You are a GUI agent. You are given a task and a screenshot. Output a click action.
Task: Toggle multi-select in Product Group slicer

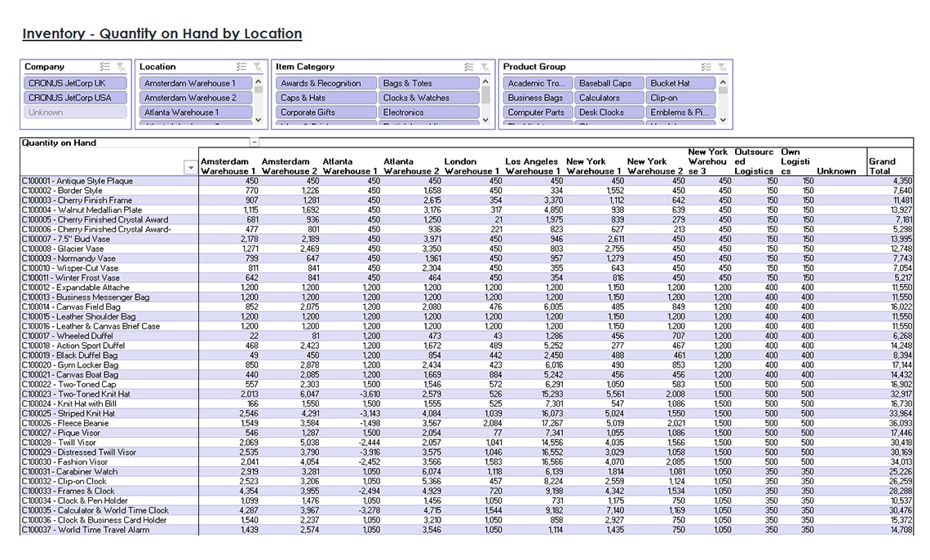click(706, 67)
